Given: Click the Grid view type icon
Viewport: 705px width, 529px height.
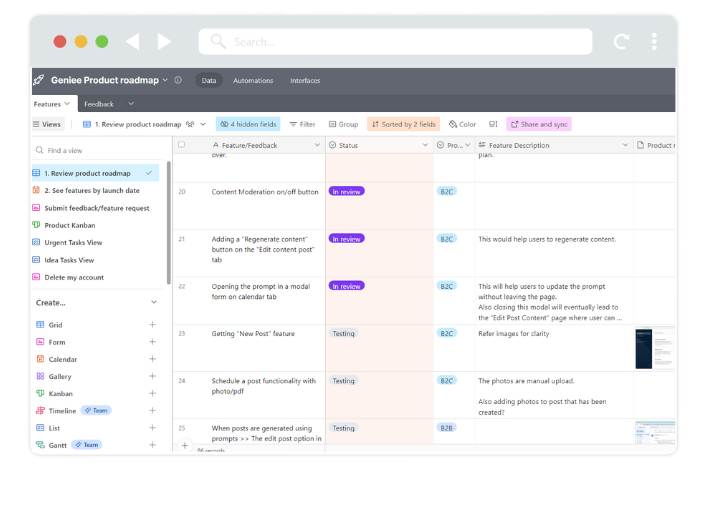Looking at the screenshot, I should [x=40, y=325].
